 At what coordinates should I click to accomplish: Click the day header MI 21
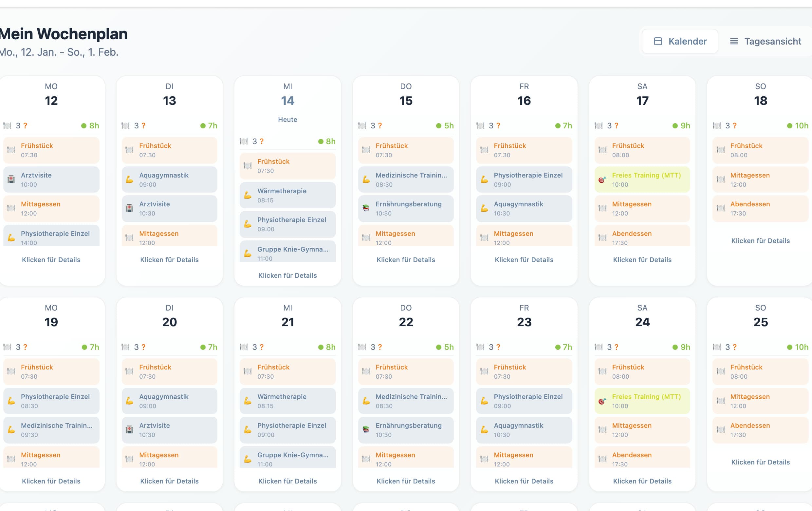[x=288, y=316]
